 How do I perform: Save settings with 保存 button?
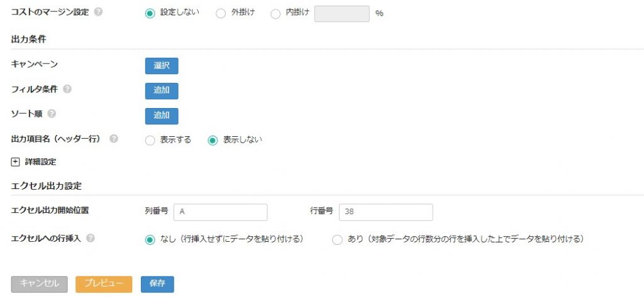point(157,284)
